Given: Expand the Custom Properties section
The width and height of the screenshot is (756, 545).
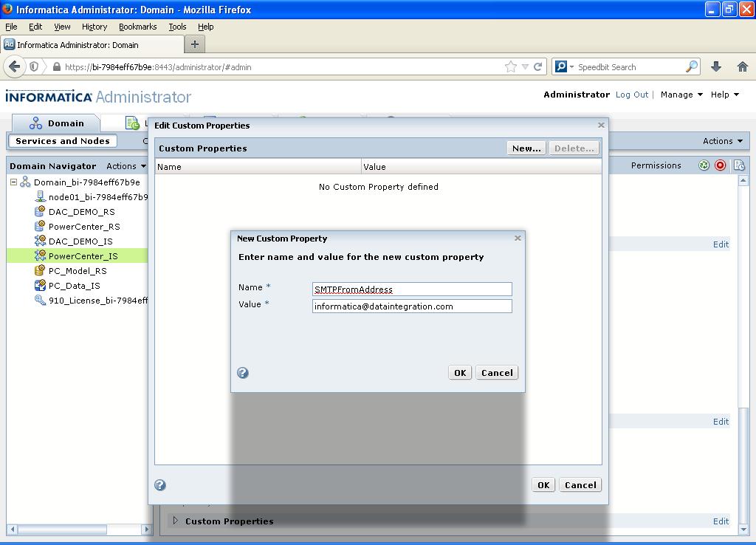Looking at the screenshot, I should tap(176, 521).
